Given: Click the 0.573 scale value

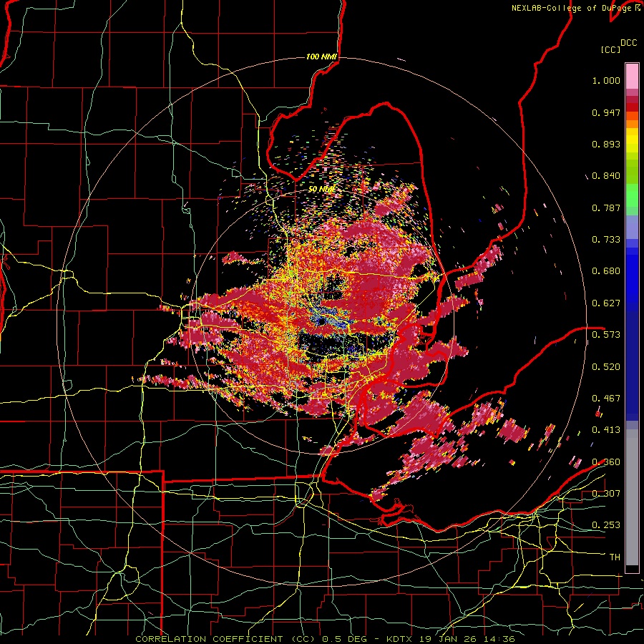Looking at the screenshot, I should [x=606, y=335].
